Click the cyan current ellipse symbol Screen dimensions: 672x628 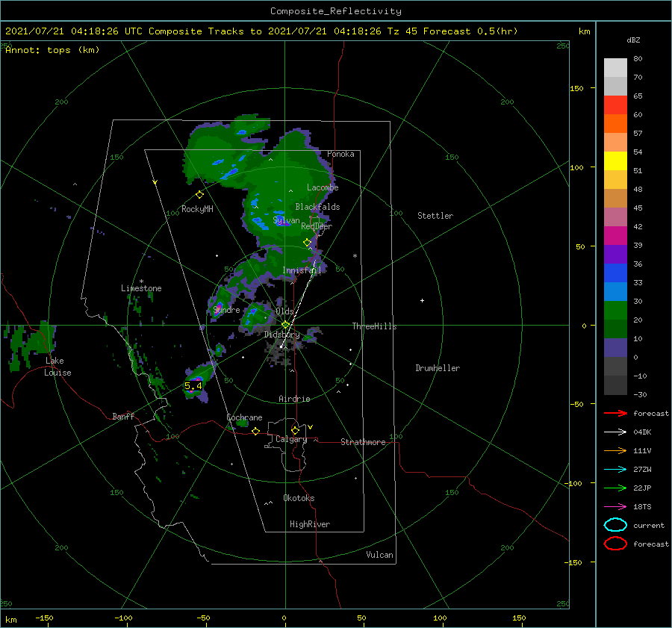(615, 525)
